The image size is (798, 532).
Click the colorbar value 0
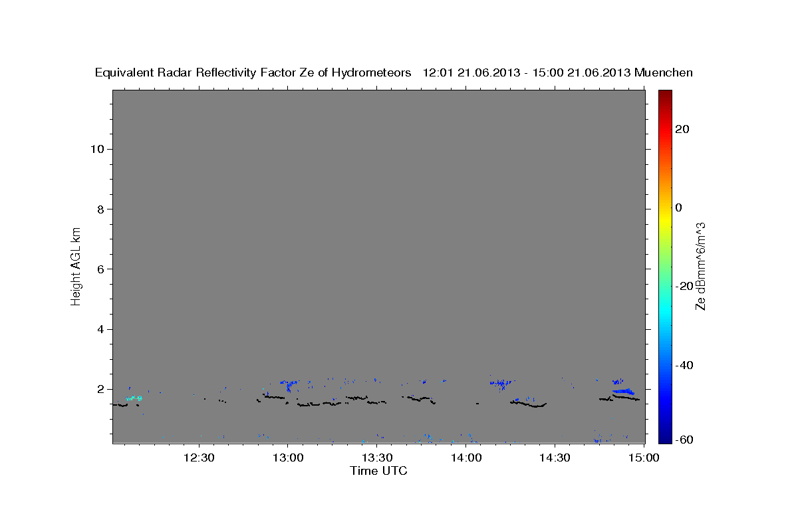pos(679,207)
